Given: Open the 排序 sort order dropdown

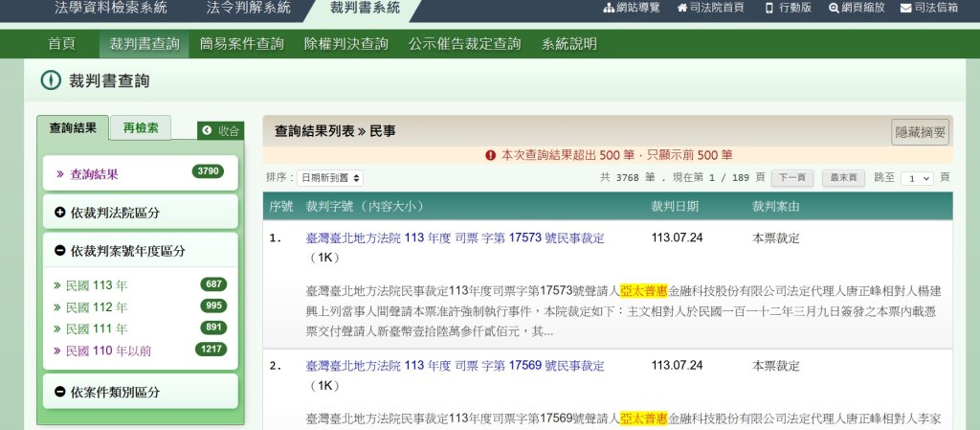Looking at the screenshot, I should click(x=329, y=178).
